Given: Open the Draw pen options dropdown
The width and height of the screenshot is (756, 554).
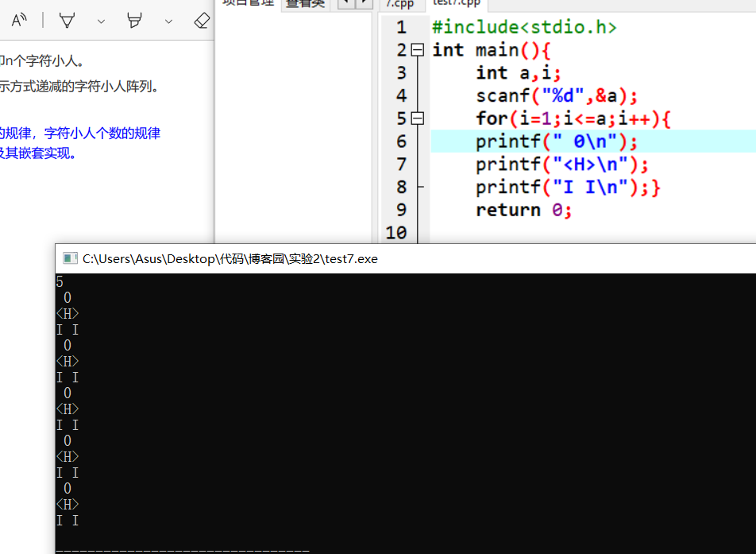Looking at the screenshot, I should click(x=101, y=21).
